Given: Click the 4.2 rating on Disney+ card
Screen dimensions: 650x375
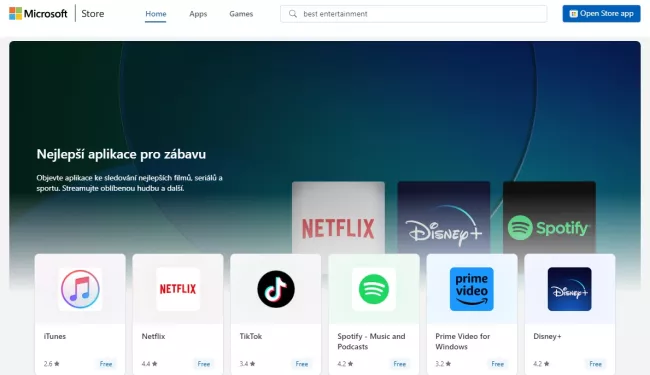Looking at the screenshot, I should pyautogui.click(x=541, y=364).
